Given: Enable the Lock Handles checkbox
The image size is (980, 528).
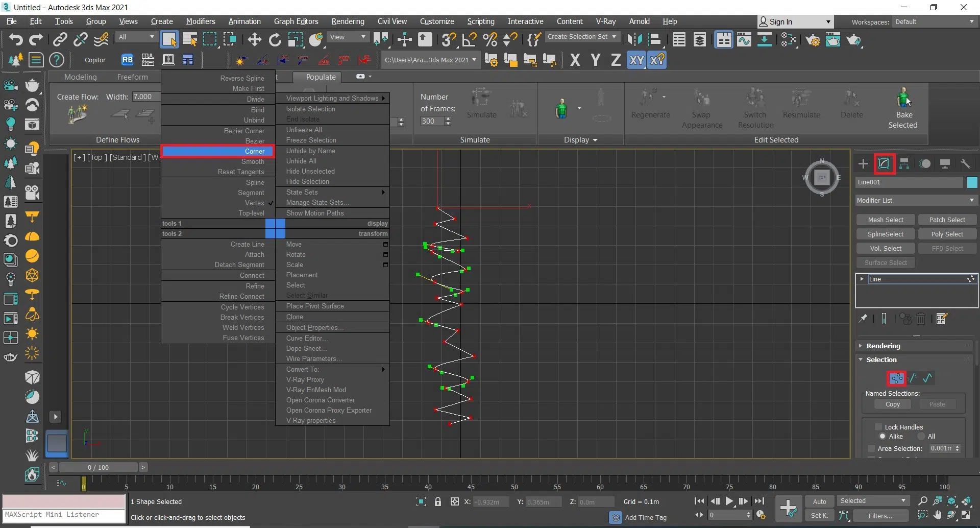Looking at the screenshot, I should (x=878, y=427).
